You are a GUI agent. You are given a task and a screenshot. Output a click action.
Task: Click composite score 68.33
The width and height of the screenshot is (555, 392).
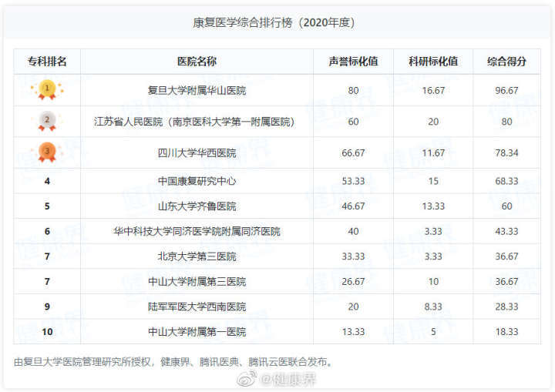pos(506,181)
